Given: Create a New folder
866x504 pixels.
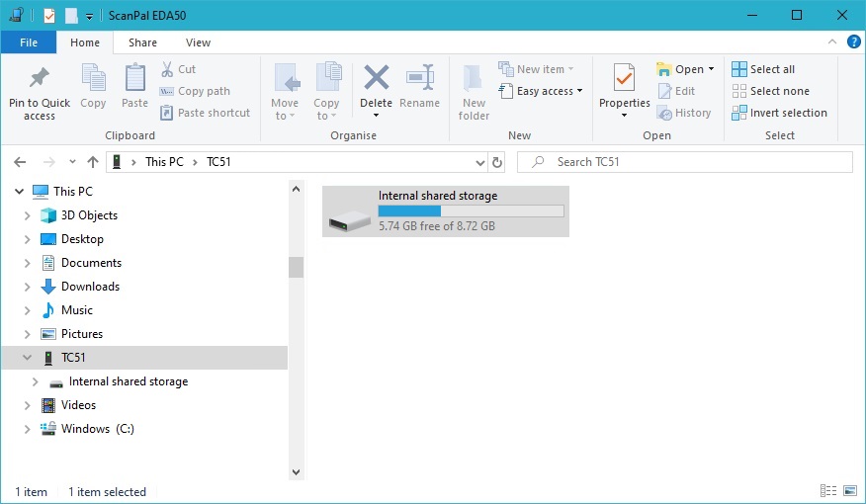Looking at the screenshot, I should pyautogui.click(x=474, y=92).
